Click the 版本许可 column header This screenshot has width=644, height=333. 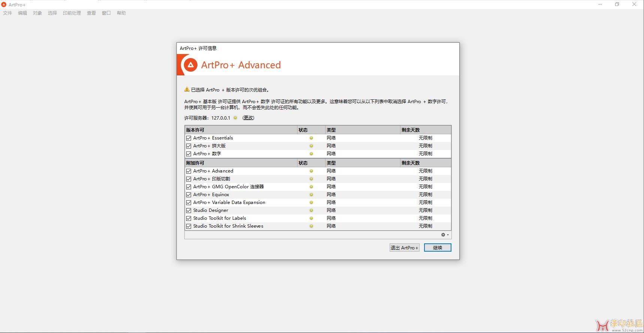(241, 130)
